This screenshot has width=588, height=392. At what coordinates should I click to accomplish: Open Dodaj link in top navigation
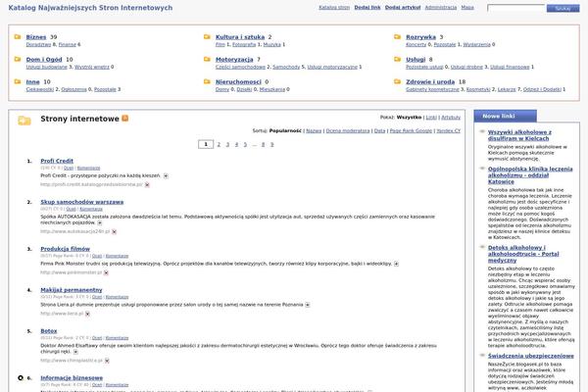pyautogui.click(x=367, y=8)
